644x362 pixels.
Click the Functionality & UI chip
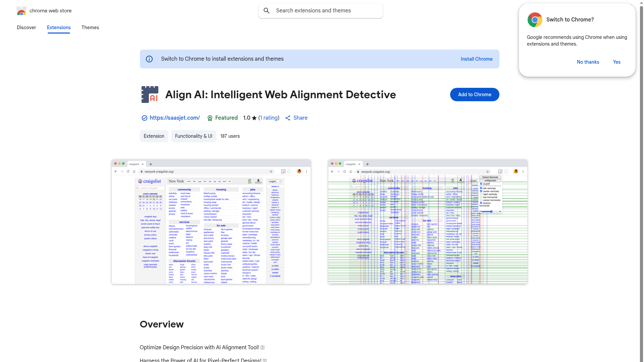pos(194,136)
